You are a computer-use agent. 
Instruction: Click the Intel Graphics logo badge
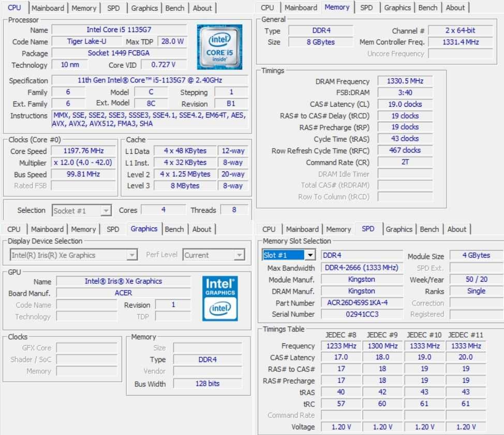pyautogui.click(x=220, y=298)
